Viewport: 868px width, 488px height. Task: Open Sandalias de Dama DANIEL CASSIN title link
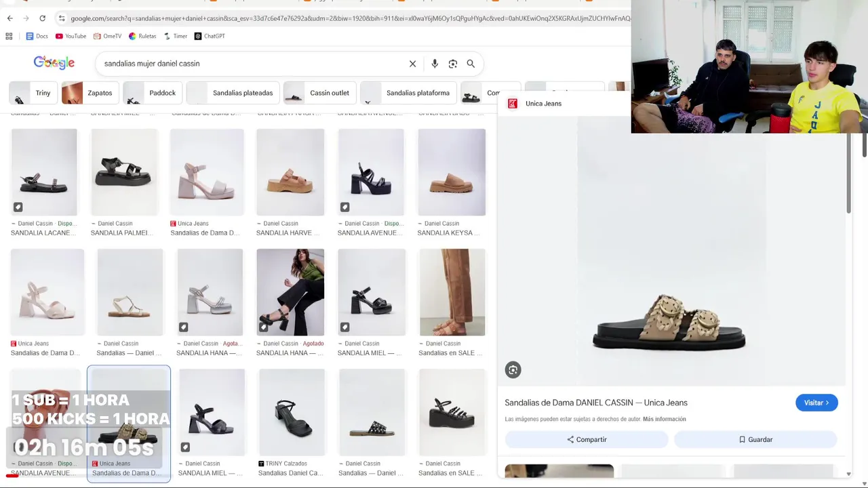(596, 403)
